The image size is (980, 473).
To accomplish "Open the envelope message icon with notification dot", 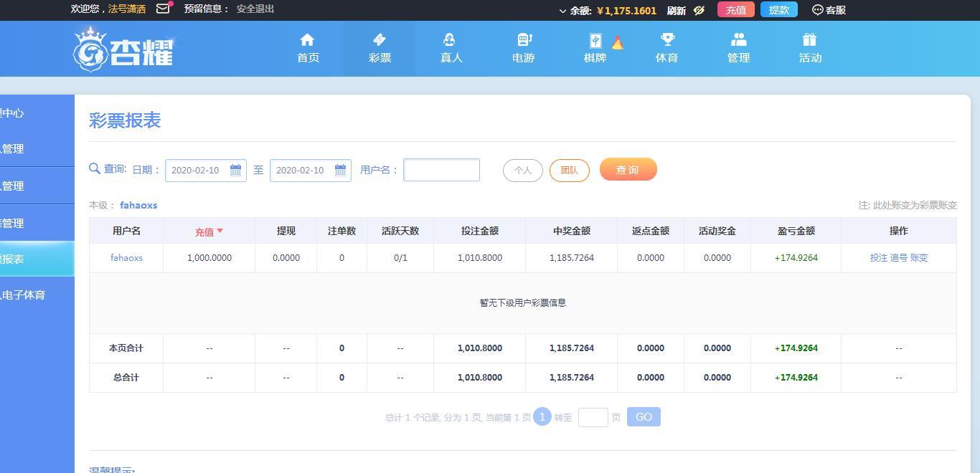I will tap(161, 9).
